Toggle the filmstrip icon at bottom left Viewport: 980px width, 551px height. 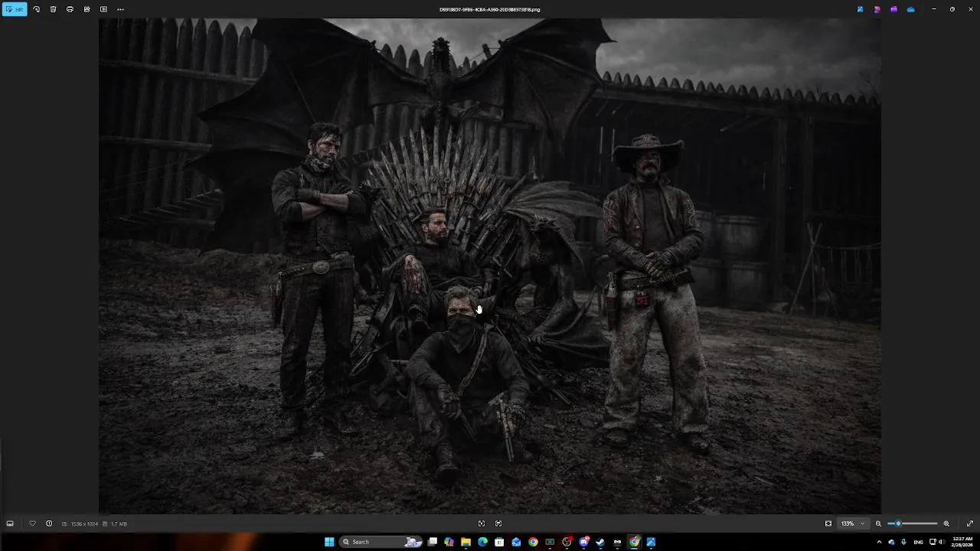(10, 523)
